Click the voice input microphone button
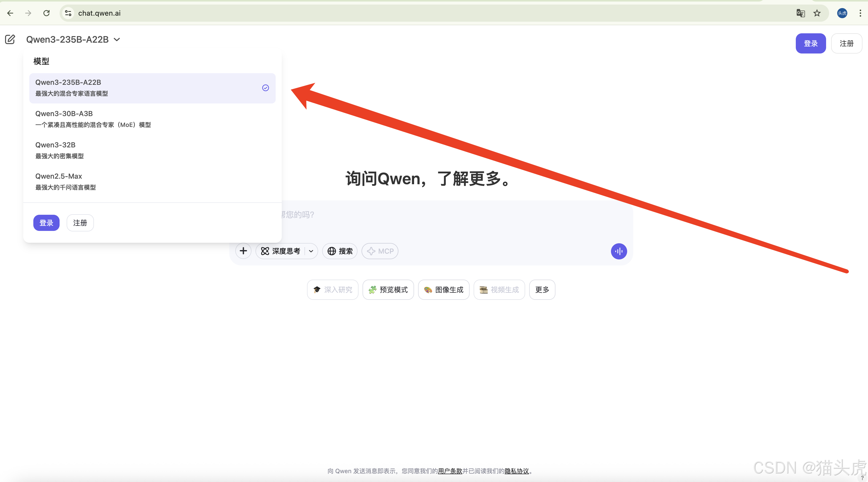868x482 pixels. tap(619, 251)
